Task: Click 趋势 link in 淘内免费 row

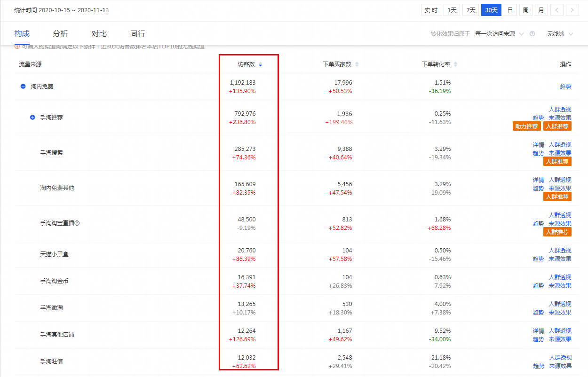Action: point(565,87)
